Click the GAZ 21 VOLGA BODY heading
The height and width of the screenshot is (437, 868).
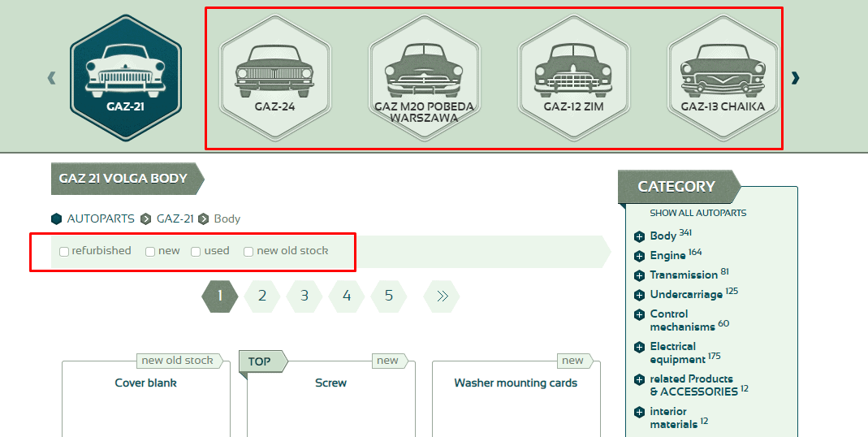[127, 179]
